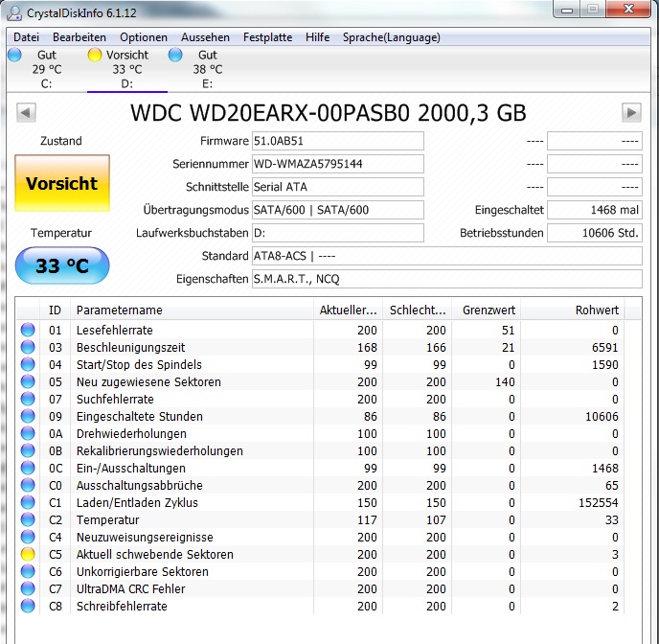This screenshot has width=659, height=644.
Task: Click status orb of Neu zugewiesene Sektoren row
Action: point(28,381)
